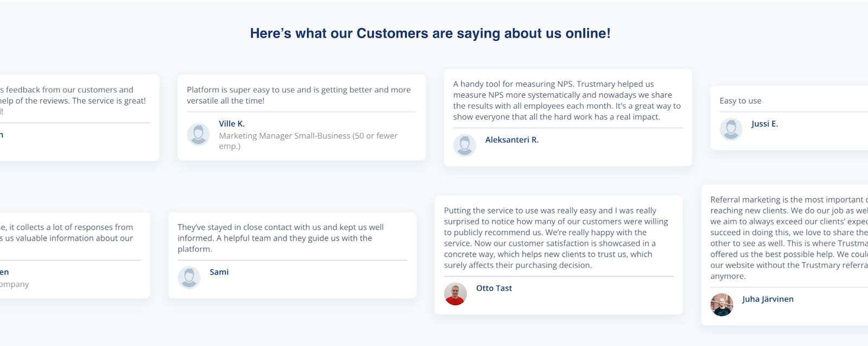The image size is (868, 346).
Task: Click the Otto Tast name link
Action: (494, 288)
